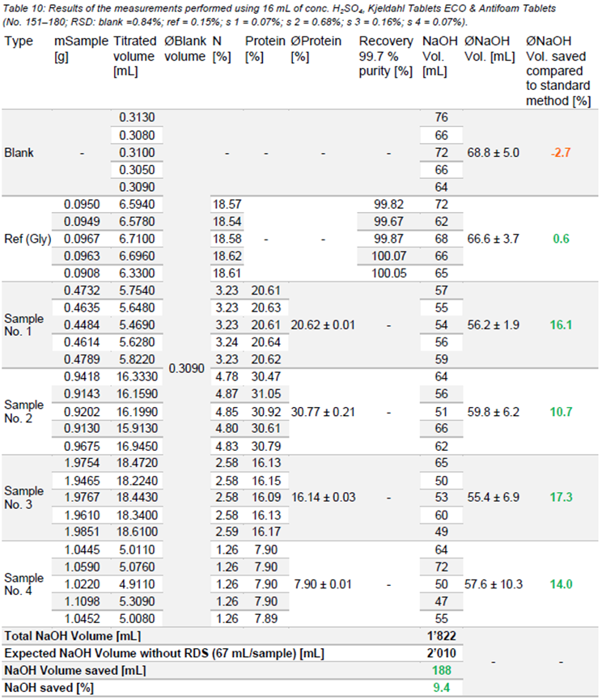This screenshot has height=700, width=602.
Task: Click the "Ref (Gly)" row label
Action: (27, 239)
